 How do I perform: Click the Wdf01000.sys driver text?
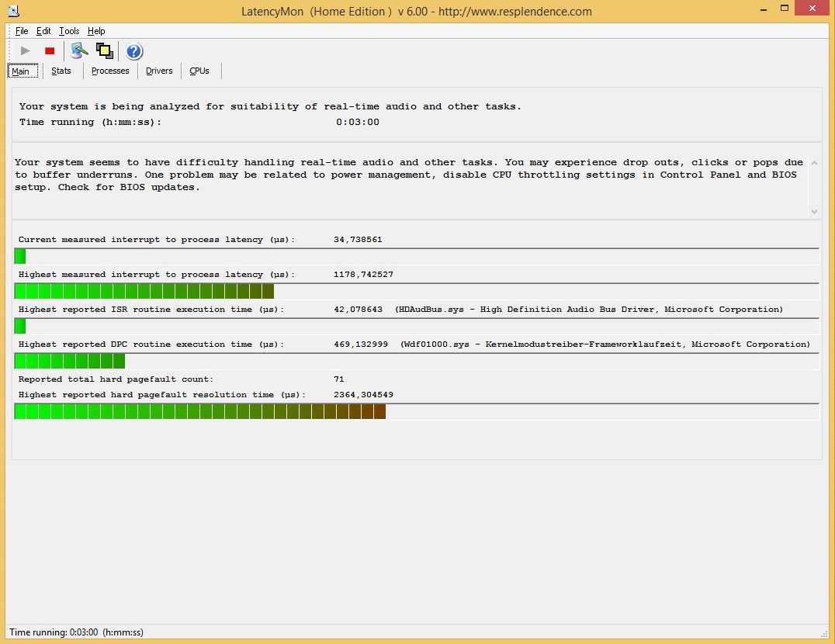605,345
